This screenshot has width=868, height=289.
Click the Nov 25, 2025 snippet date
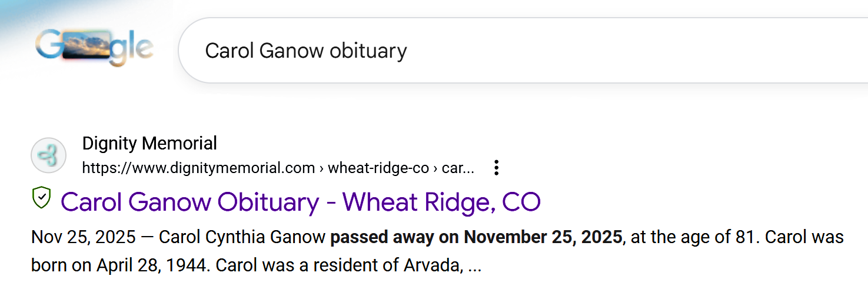pyautogui.click(x=83, y=237)
